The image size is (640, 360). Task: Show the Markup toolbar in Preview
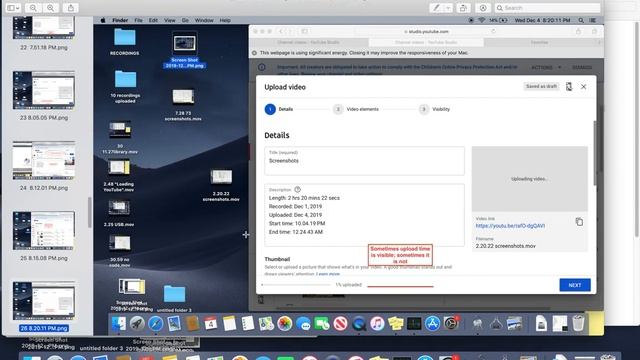pos(483,8)
